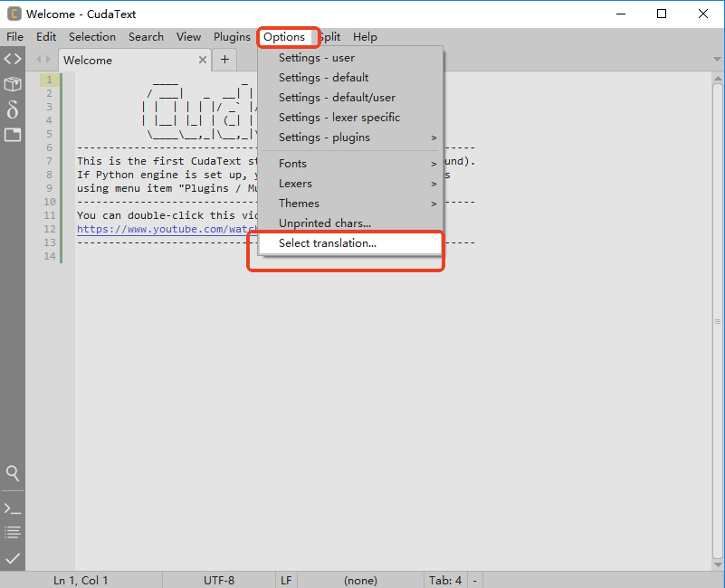Open the Search menu
Screen dimensions: 725x588
(x=146, y=37)
